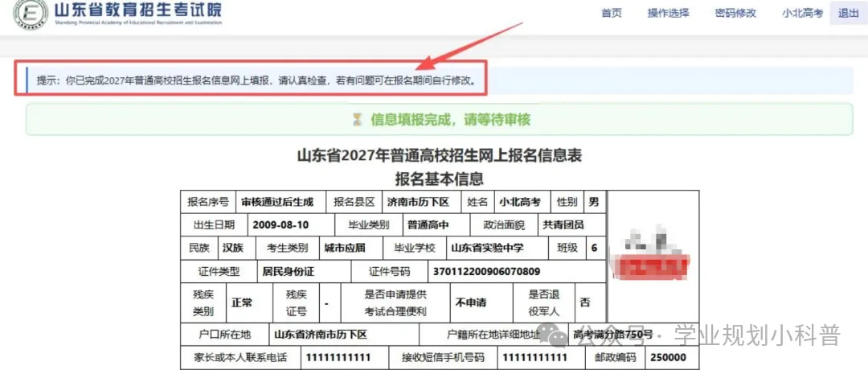Click the 邮政编码 label cell
The height and width of the screenshot is (370, 868).
[x=616, y=357]
